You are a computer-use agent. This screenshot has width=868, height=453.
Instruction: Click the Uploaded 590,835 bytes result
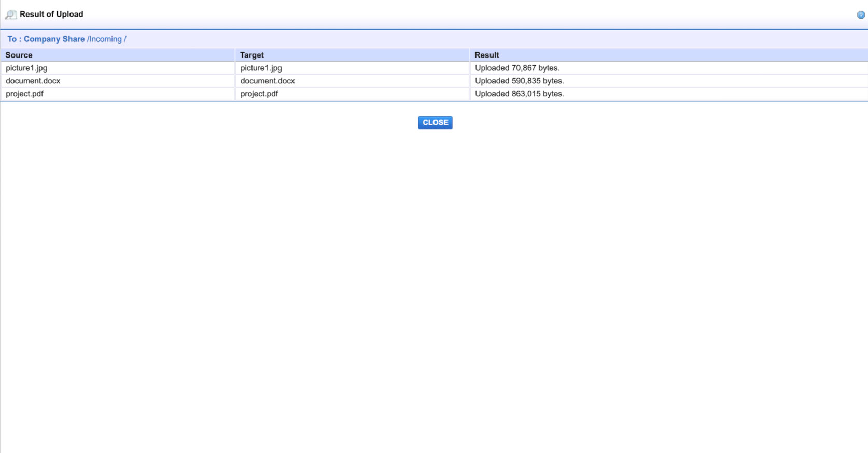click(x=519, y=81)
